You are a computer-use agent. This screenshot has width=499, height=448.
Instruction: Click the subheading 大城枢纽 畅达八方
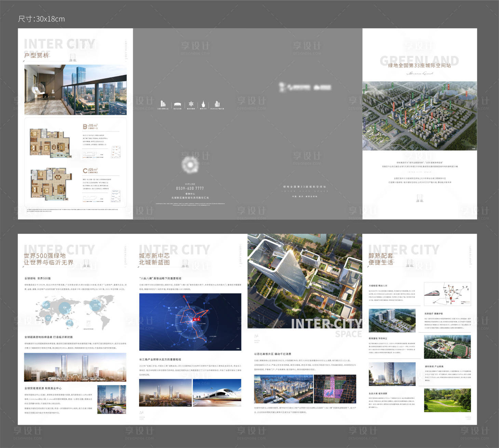pos(378,285)
